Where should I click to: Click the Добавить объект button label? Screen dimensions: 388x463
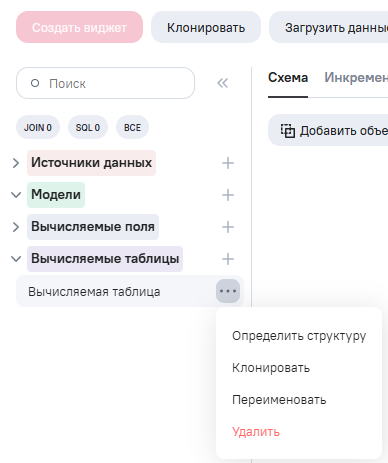coord(344,131)
